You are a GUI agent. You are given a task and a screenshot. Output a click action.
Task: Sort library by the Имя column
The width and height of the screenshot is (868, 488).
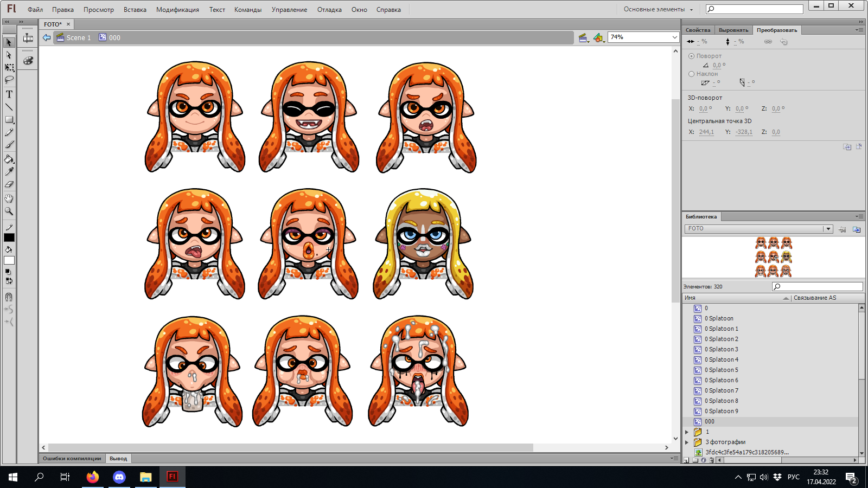tap(736, 298)
